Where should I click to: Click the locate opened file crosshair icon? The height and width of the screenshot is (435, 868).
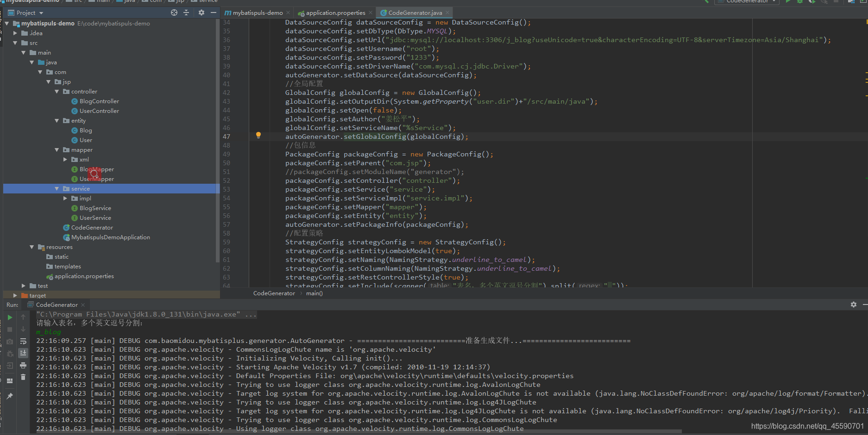pyautogui.click(x=174, y=12)
